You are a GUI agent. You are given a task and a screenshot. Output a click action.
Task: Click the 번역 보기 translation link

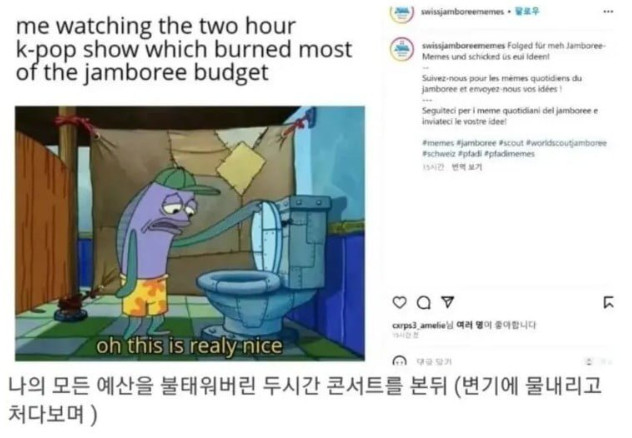pyautogui.click(x=467, y=167)
